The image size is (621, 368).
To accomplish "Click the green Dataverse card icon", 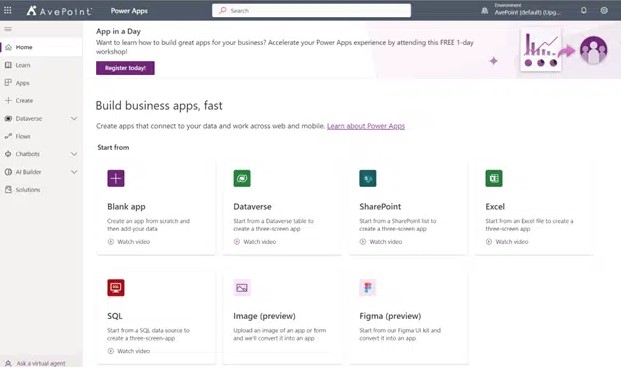I will (x=242, y=178).
